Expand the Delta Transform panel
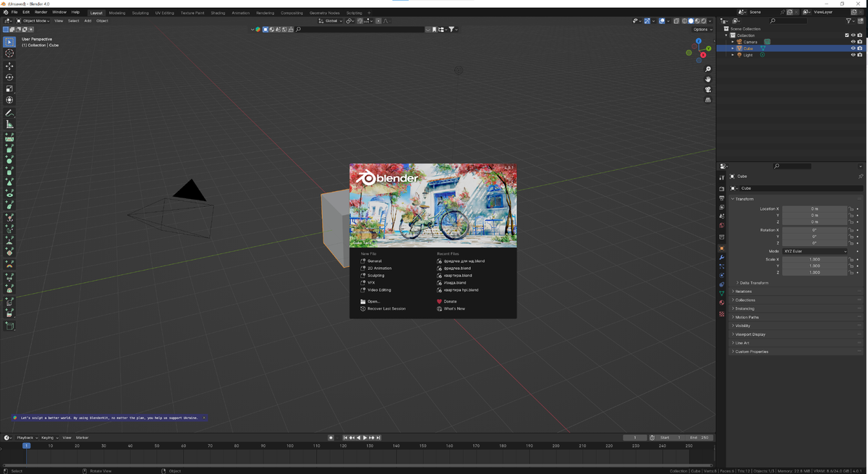 coord(752,283)
